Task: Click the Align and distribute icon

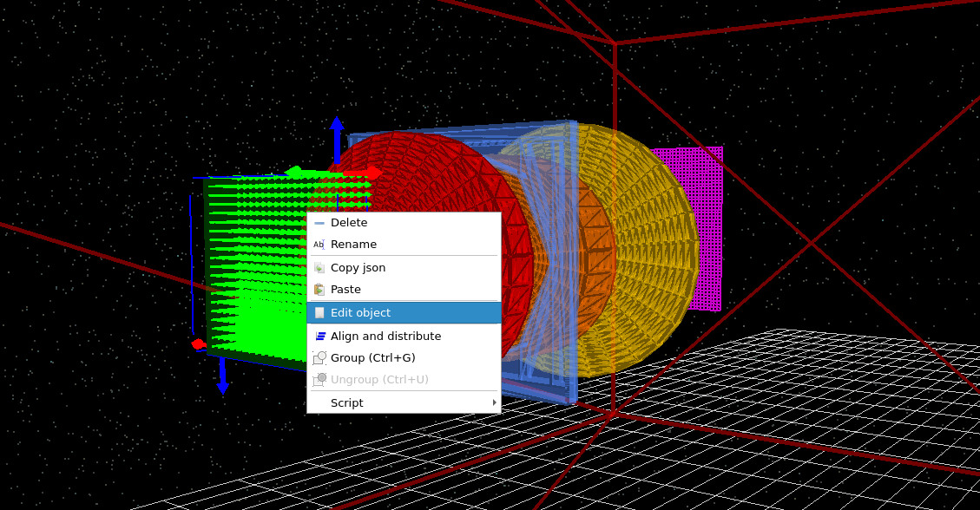Action: pos(319,336)
